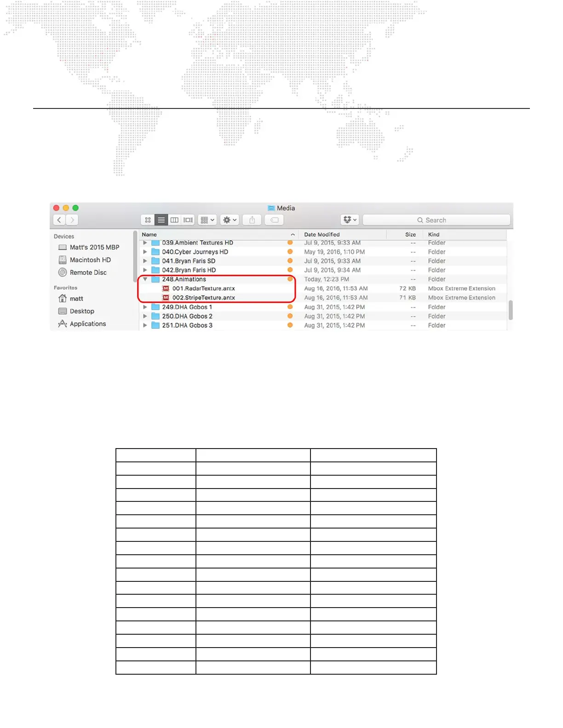
Task: Switch to cover flow view
Action: (x=188, y=220)
